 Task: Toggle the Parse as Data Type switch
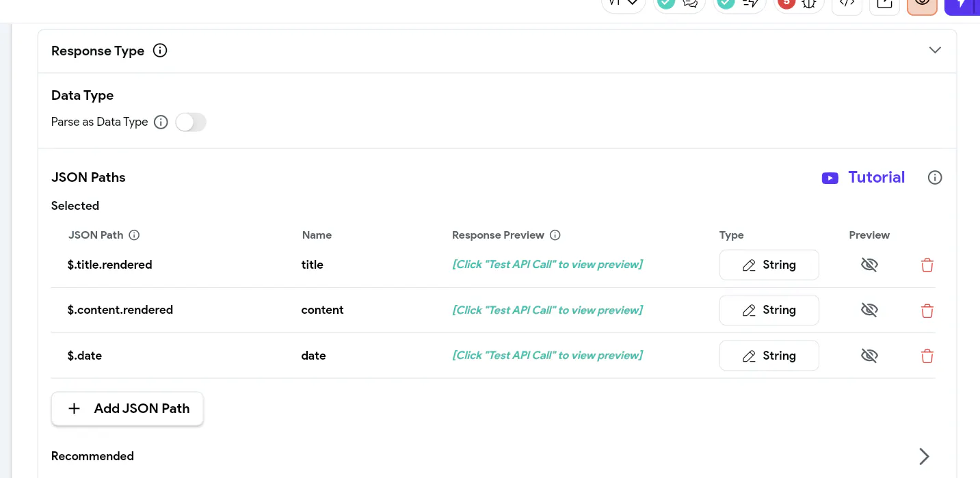(191, 122)
